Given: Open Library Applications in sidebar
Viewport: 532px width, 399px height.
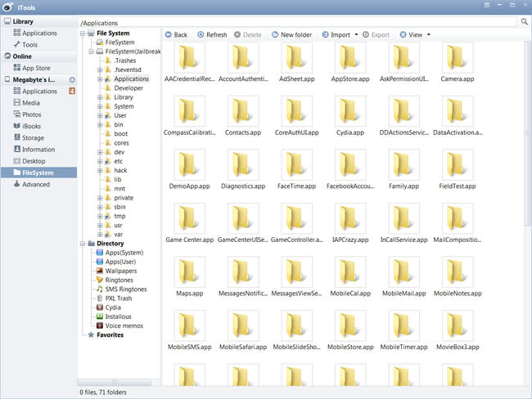Looking at the screenshot, I should 35,33.
